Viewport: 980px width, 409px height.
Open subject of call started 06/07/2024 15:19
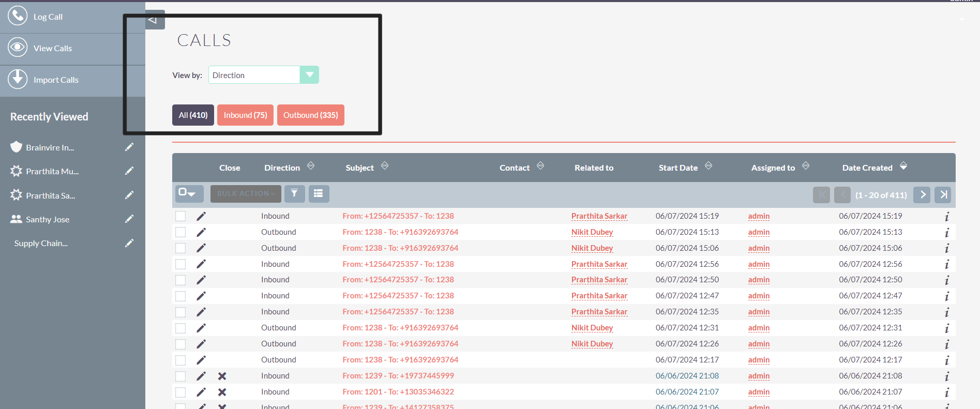398,216
